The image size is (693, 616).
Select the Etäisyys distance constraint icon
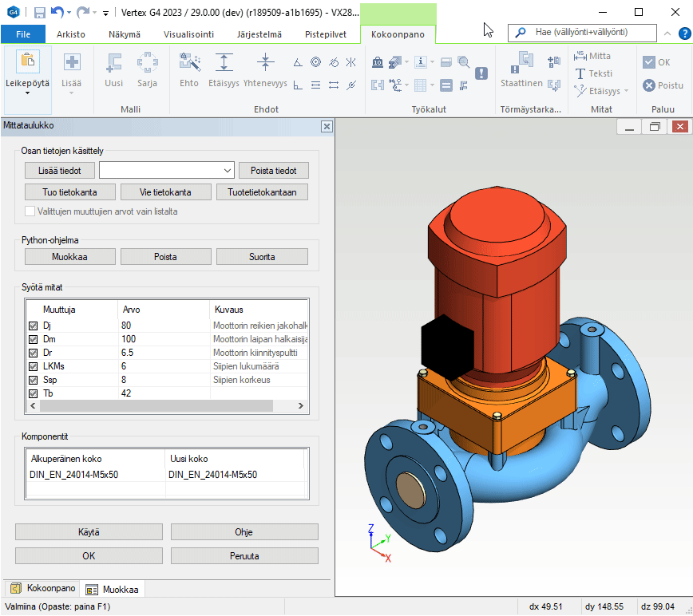click(x=224, y=63)
